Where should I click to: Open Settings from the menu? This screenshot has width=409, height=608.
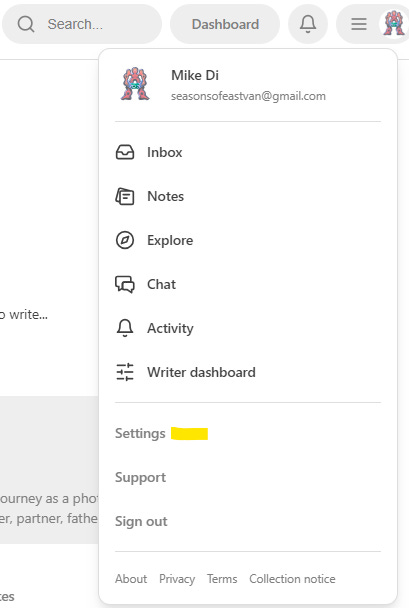click(x=140, y=433)
